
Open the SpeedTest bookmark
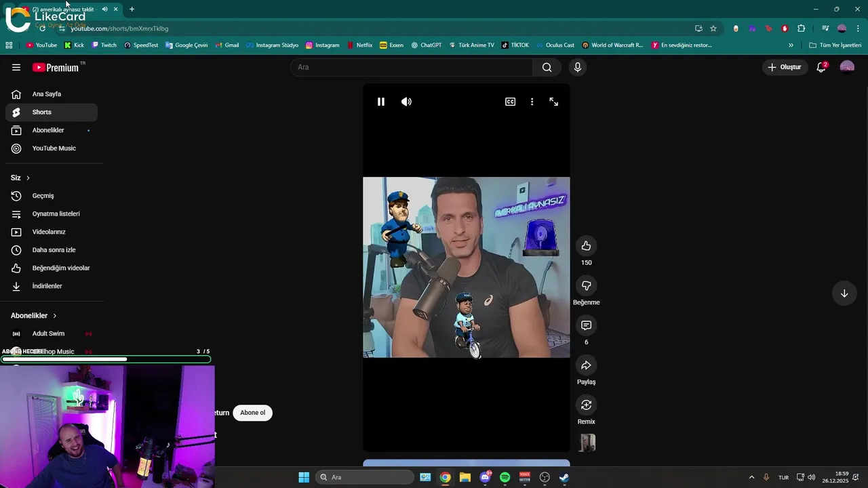(141, 45)
